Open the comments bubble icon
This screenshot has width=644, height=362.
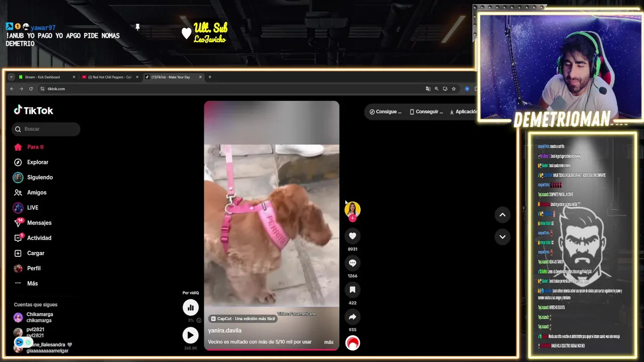[x=352, y=263]
